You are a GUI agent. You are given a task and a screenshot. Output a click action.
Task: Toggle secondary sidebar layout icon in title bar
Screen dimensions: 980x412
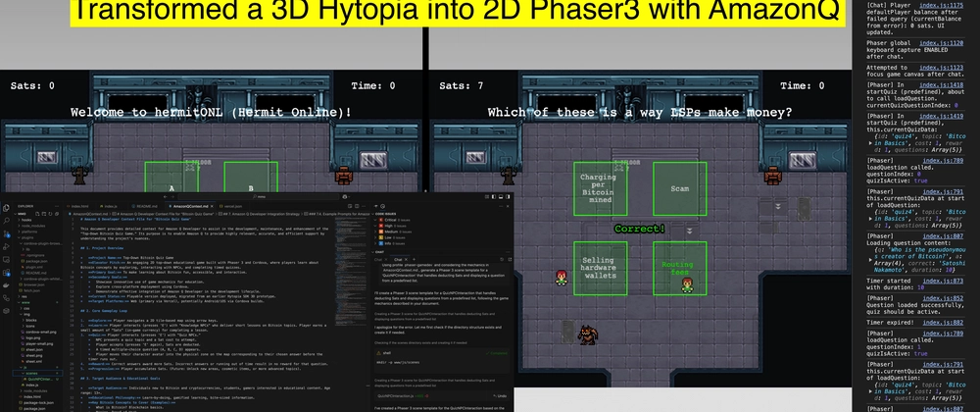coord(508,196)
